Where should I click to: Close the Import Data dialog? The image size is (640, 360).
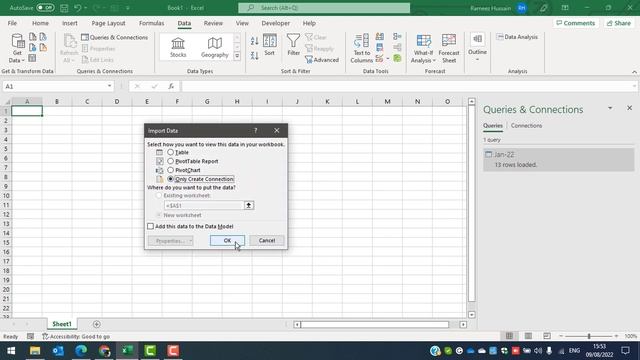coord(277,131)
